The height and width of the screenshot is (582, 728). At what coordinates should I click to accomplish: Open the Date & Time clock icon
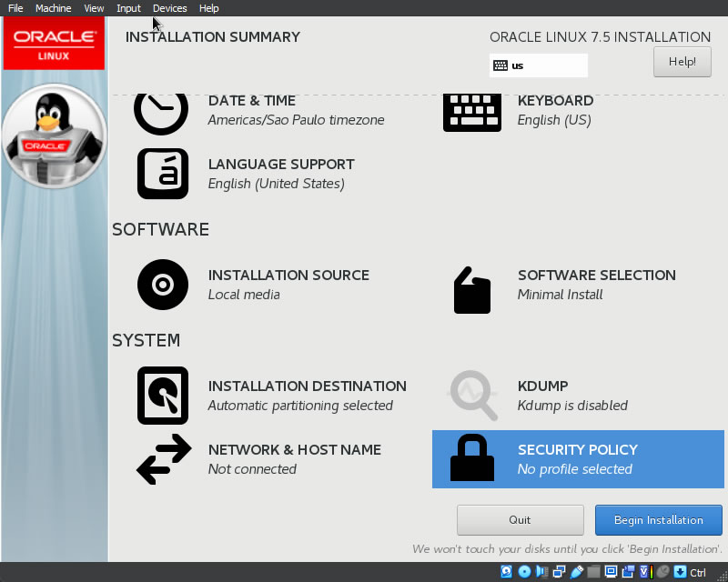161,114
